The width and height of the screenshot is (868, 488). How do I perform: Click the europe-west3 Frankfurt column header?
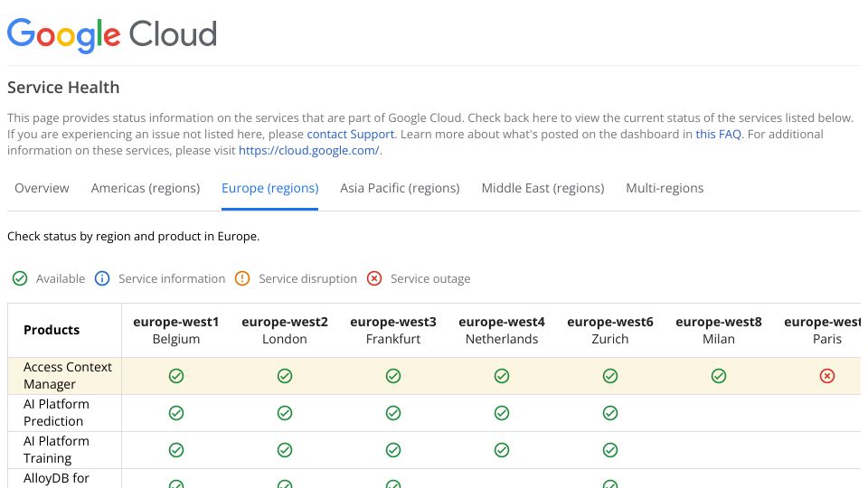click(393, 331)
